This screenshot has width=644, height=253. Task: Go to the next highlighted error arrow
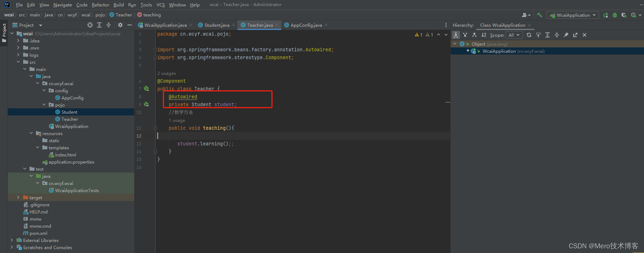(446, 35)
